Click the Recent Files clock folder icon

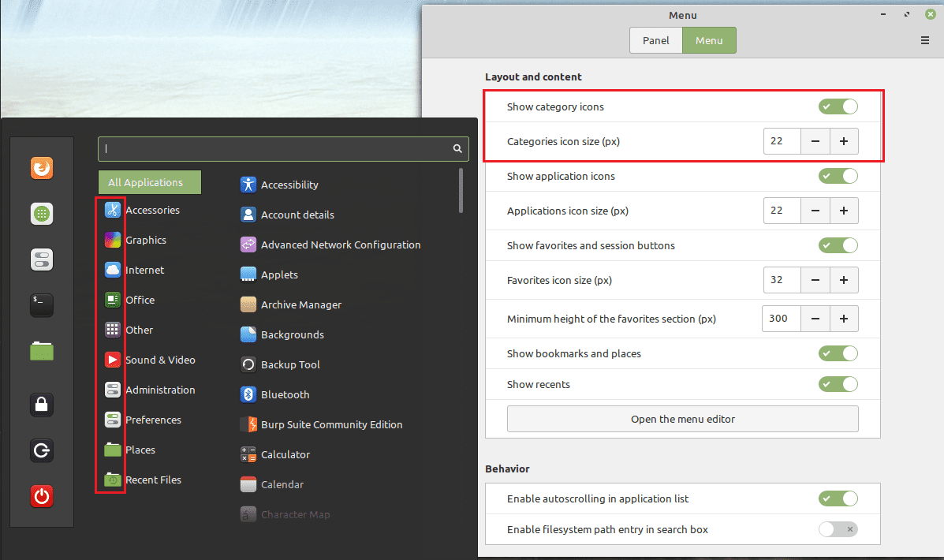(x=113, y=480)
